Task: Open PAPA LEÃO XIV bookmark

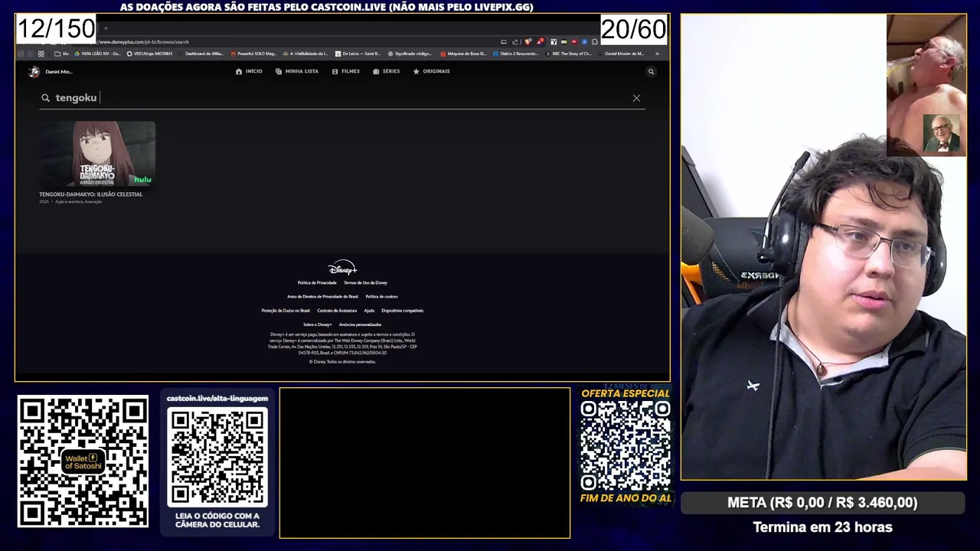Action: pyautogui.click(x=96, y=54)
